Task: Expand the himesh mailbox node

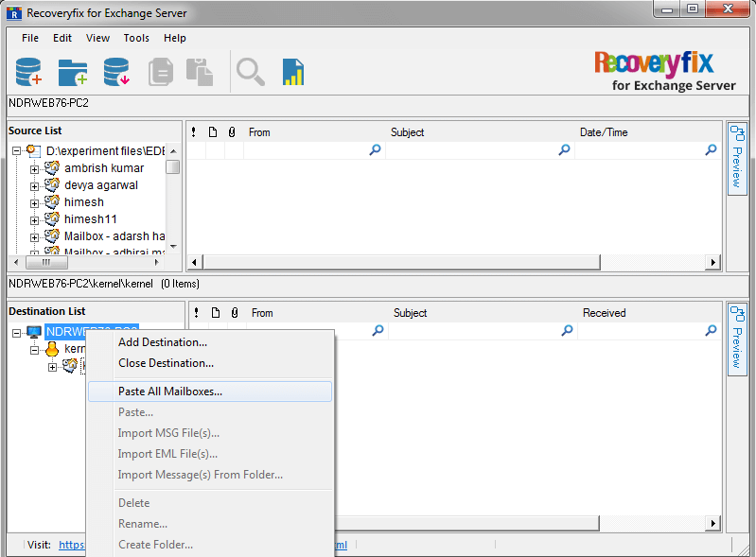Action: click(x=34, y=203)
